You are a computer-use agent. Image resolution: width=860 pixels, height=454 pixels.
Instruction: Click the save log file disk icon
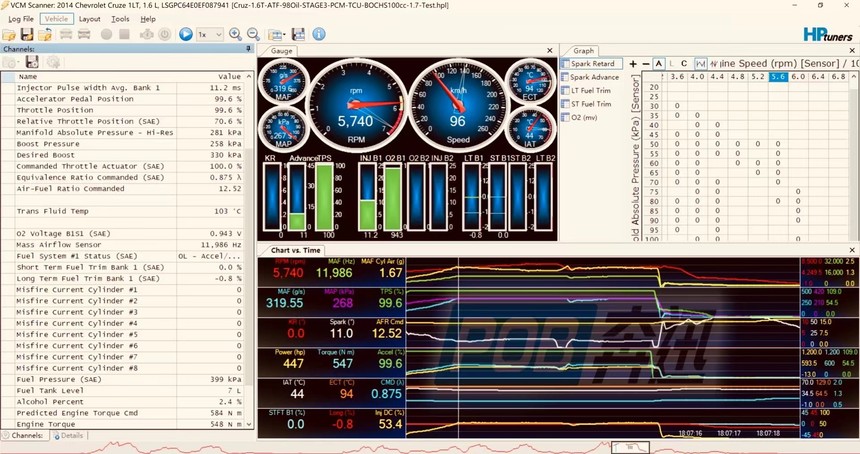point(27,35)
